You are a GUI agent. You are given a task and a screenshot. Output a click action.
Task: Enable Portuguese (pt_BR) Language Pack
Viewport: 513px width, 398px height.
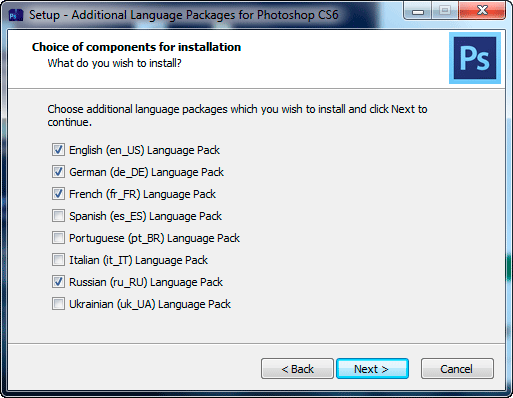[x=58, y=238]
